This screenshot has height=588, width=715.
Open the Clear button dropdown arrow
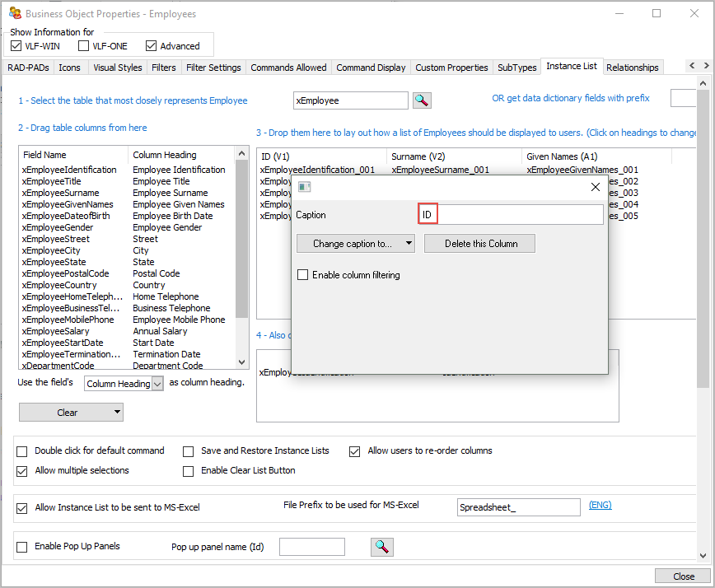coord(118,413)
